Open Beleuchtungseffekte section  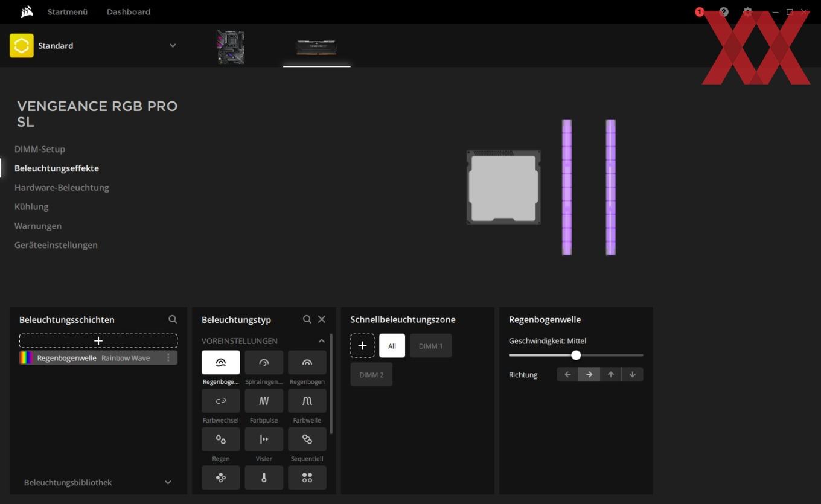pyautogui.click(x=57, y=168)
